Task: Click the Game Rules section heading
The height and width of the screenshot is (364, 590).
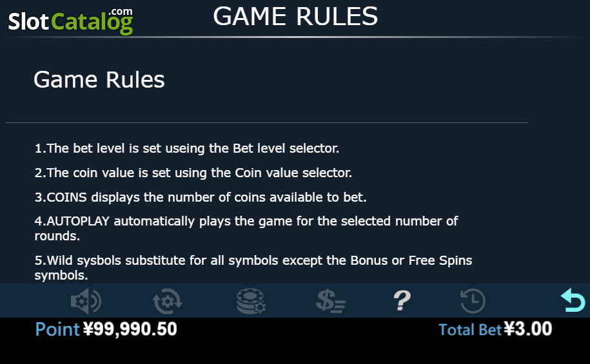Action: point(99,80)
